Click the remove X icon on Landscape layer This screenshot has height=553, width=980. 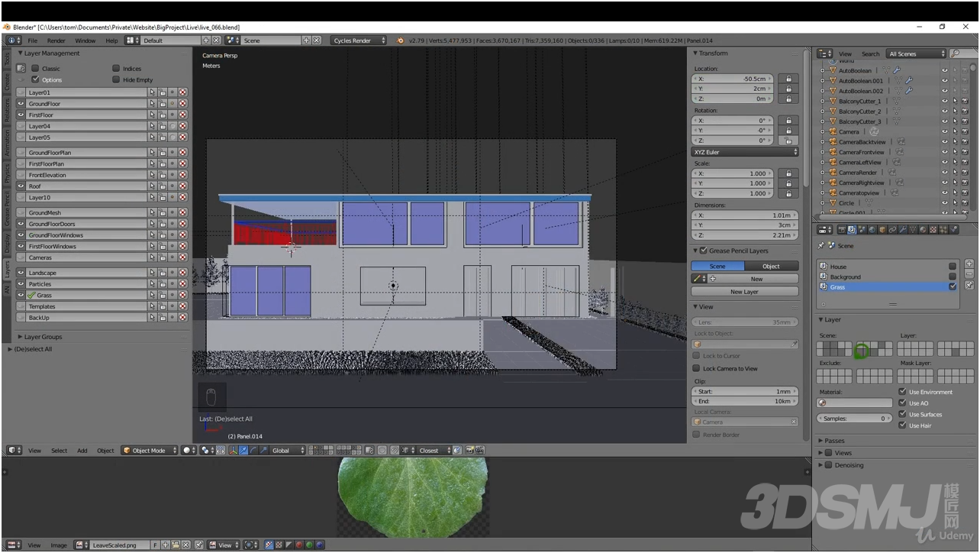coord(182,273)
